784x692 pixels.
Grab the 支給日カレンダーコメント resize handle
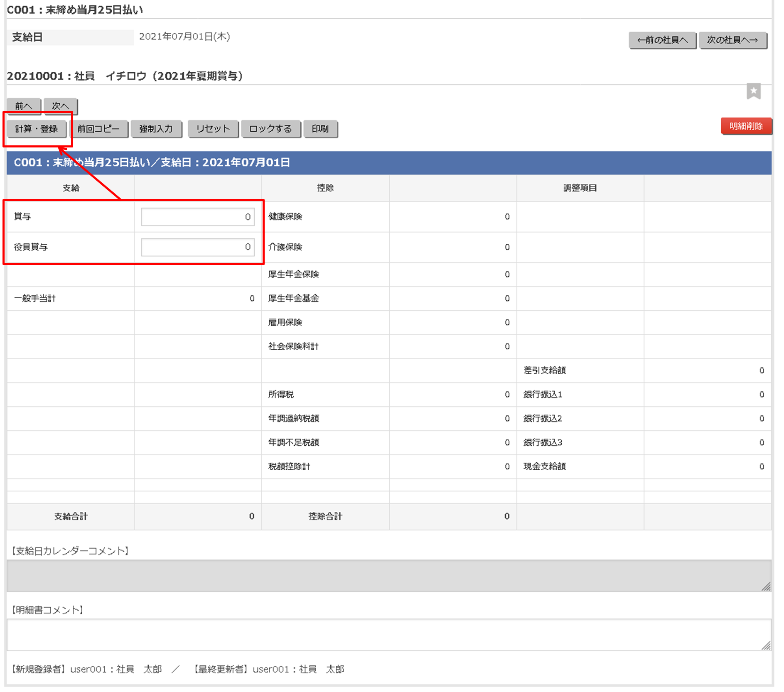click(x=766, y=586)
